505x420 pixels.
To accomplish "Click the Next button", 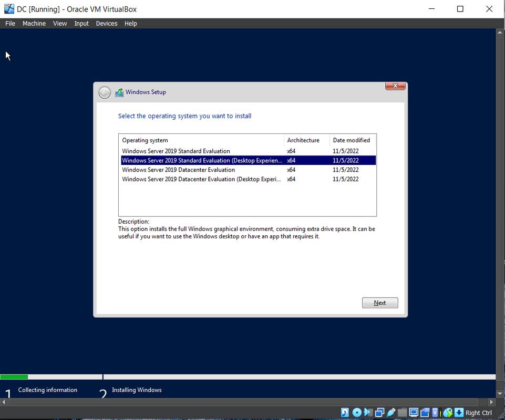I will 380,303.
